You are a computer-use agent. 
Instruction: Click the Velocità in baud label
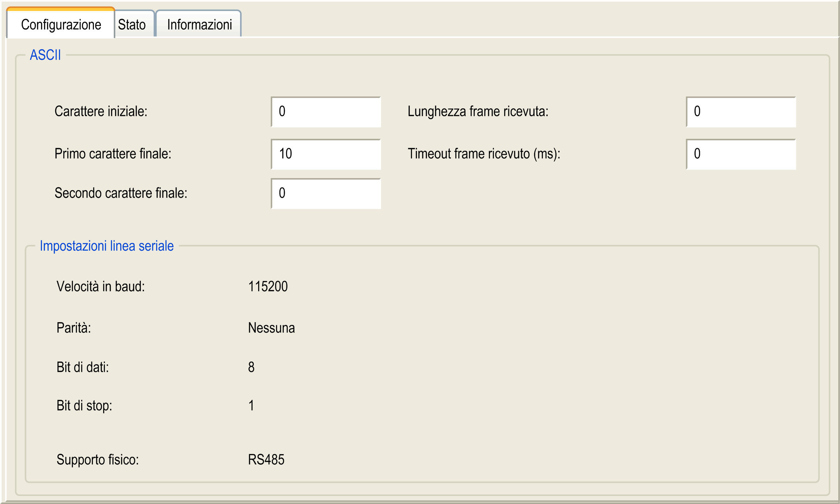click(101, 286)
